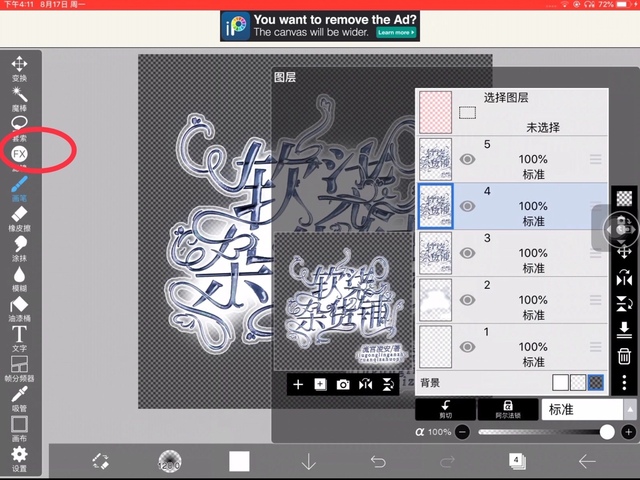Open the FX filter tool
This screenshot has width=640, height=480.
[x=19, y=154]
